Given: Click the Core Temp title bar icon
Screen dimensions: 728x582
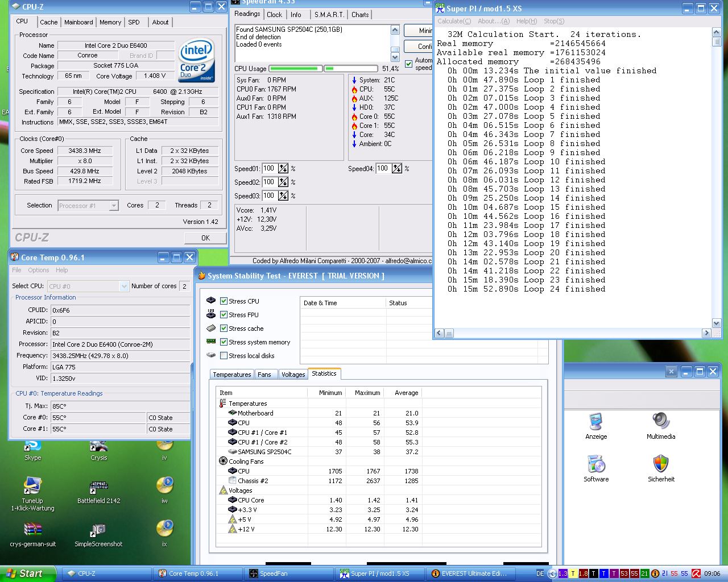Looking at the screenshot, I should pos(15,257).
